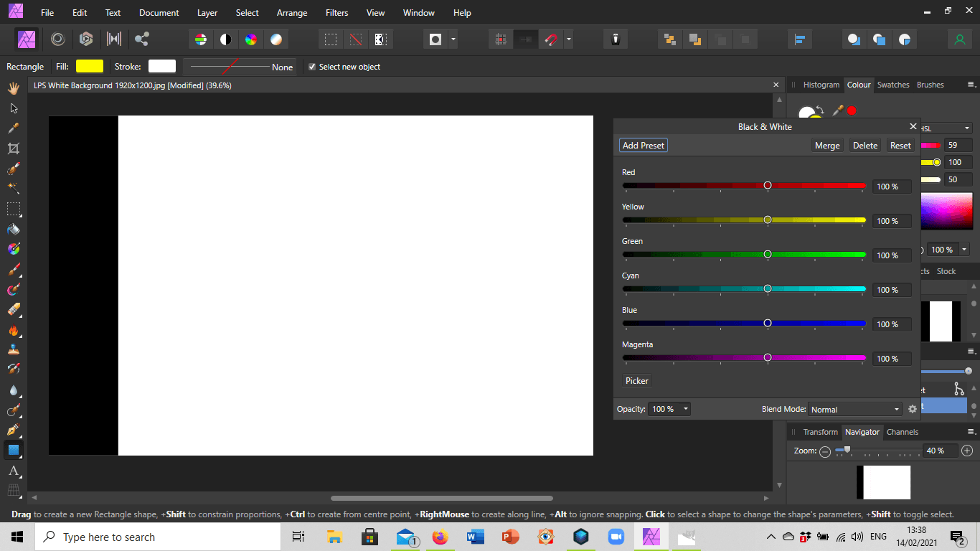Expand the Opacity percentage dropdown

[x=686, y=409]
